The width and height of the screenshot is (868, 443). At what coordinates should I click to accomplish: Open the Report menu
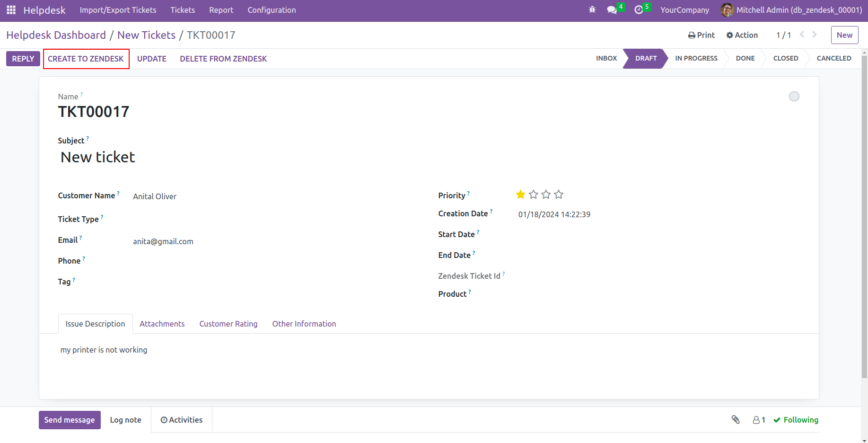click(221, 10)
